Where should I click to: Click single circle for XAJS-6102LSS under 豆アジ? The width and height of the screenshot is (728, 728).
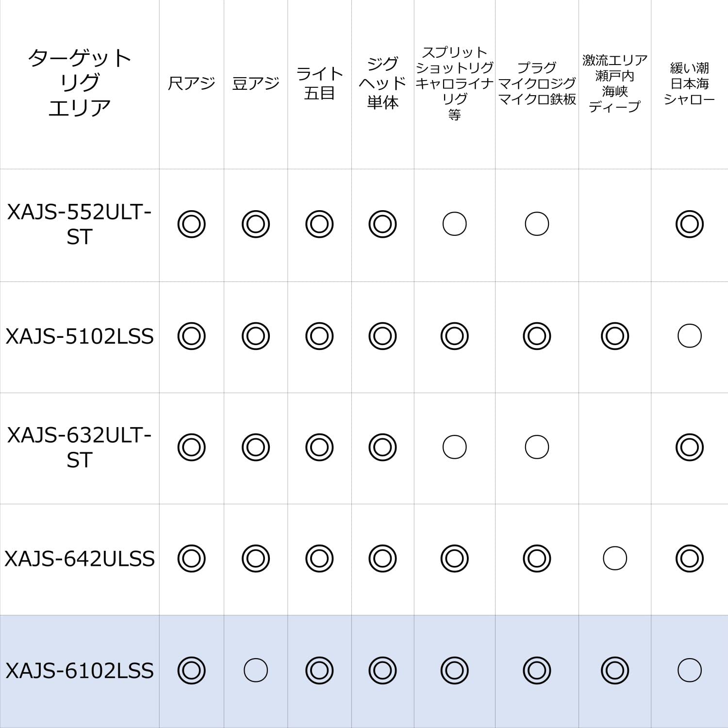click(255, 670)
